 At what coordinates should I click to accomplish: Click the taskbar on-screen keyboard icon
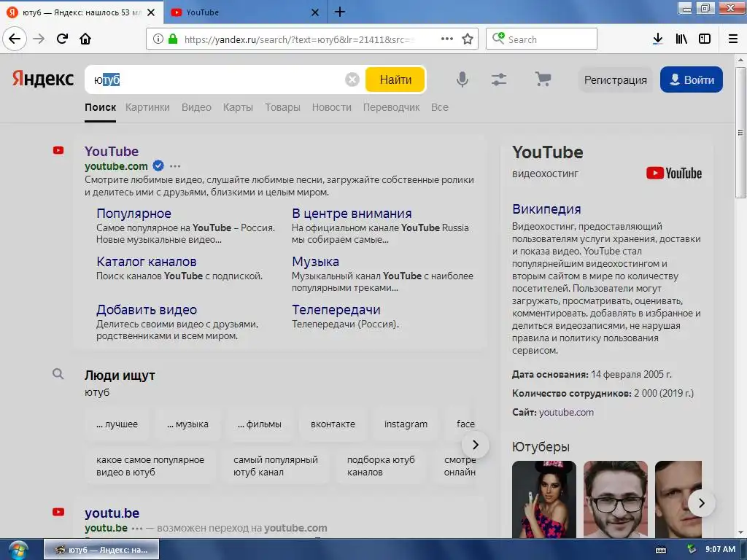(x=661, y=550)
